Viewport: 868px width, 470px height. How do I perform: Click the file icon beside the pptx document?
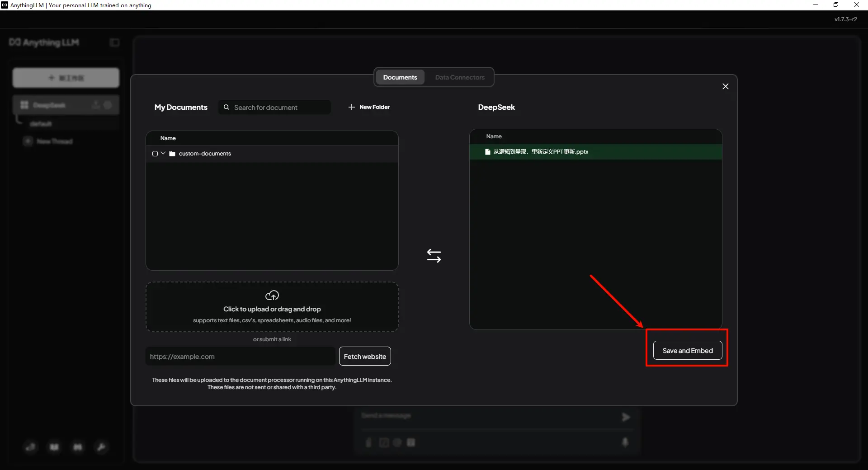487,152
